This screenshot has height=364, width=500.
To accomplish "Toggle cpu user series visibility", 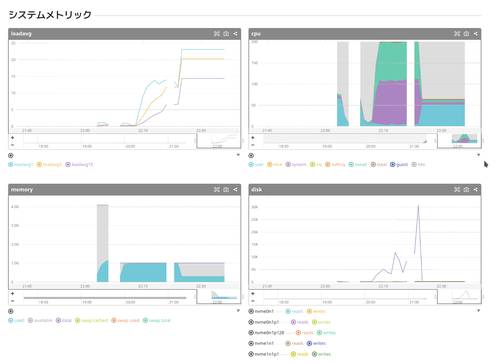I will pos(256,164).
